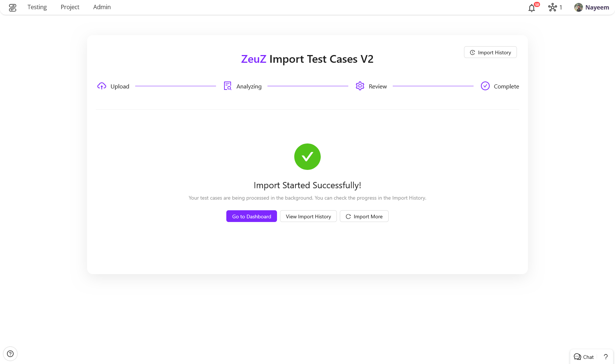This screenshot has height=364, width=615.
Task: Click the Complete checkmark step icon
Action: (485, 86)
